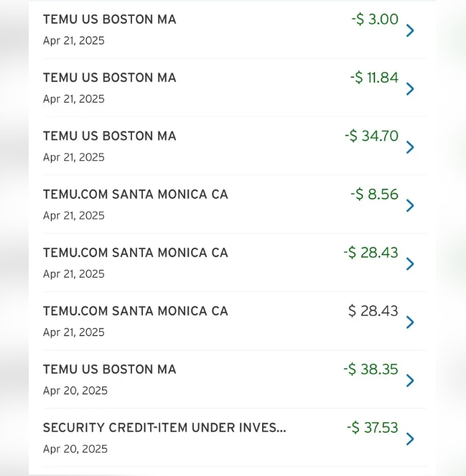Viewport: 466px width, 476px height.
Task: Click the chevron for the black $28.43 charge
Action: (410, 322)
